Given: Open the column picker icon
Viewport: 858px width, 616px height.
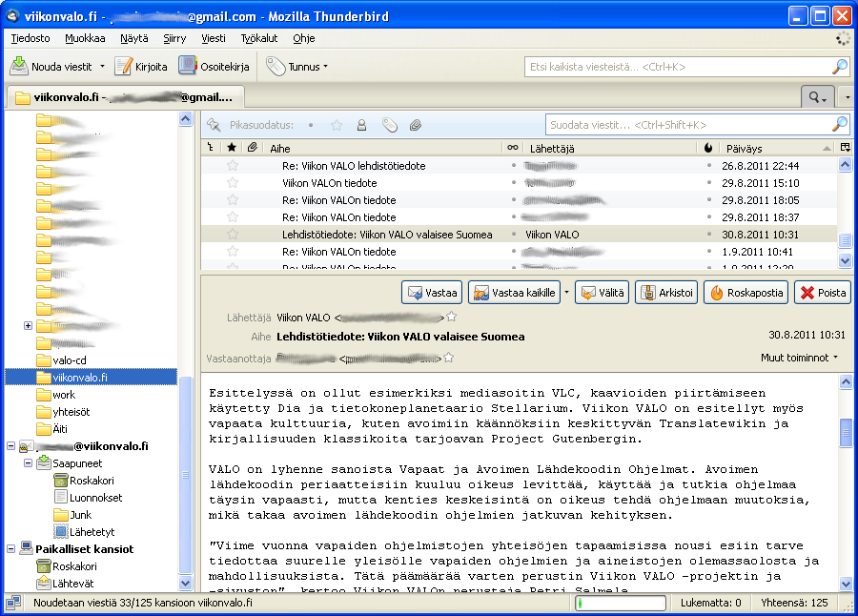Looking at the screenshot, I should click(x=845, y=148).
